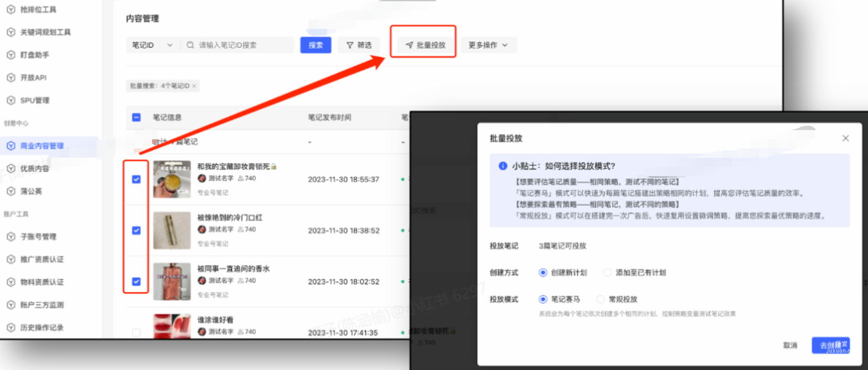Select the SPU管理 icon
The width and height of the screenshot is (868, 370).
tap(10, 100)
